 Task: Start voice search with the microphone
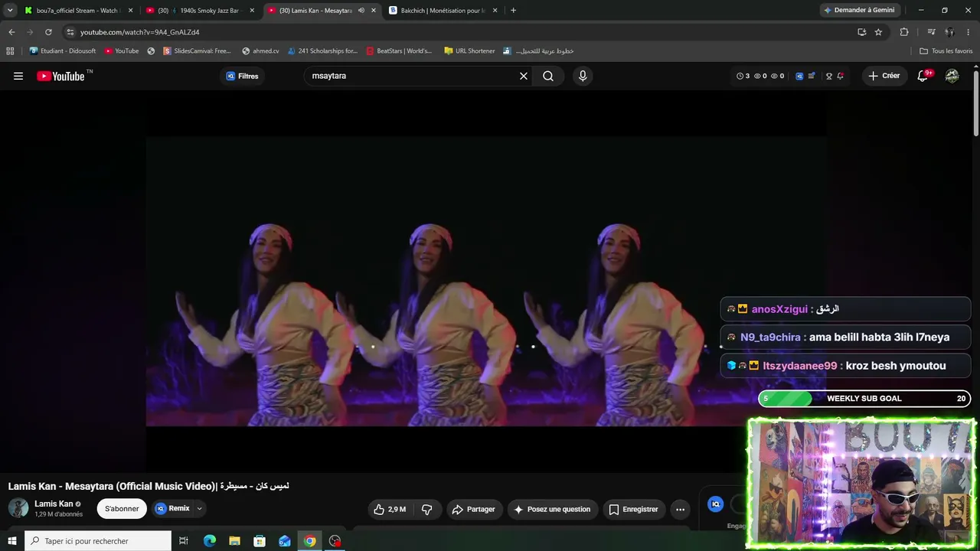pos(583,76)
